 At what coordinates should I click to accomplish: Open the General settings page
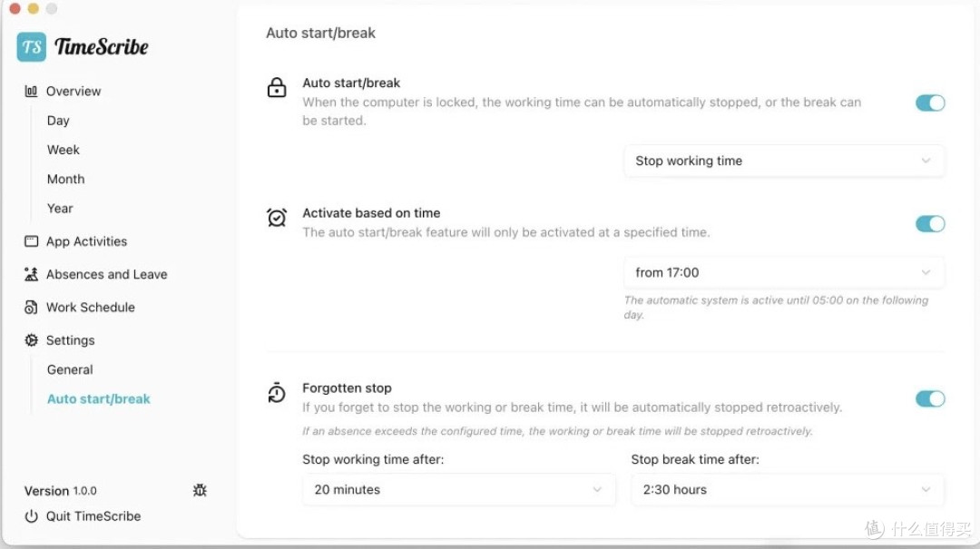click(x=70, y=369)
